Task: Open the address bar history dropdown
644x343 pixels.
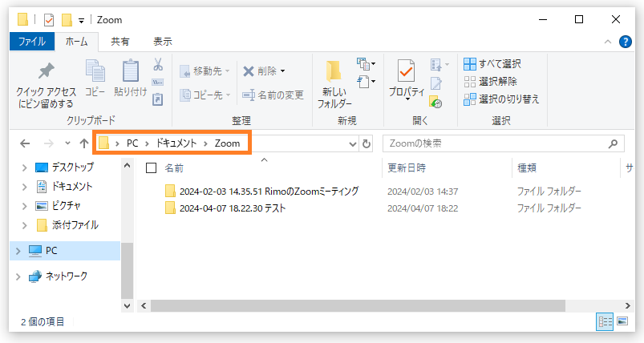Action: coord(353,143)
